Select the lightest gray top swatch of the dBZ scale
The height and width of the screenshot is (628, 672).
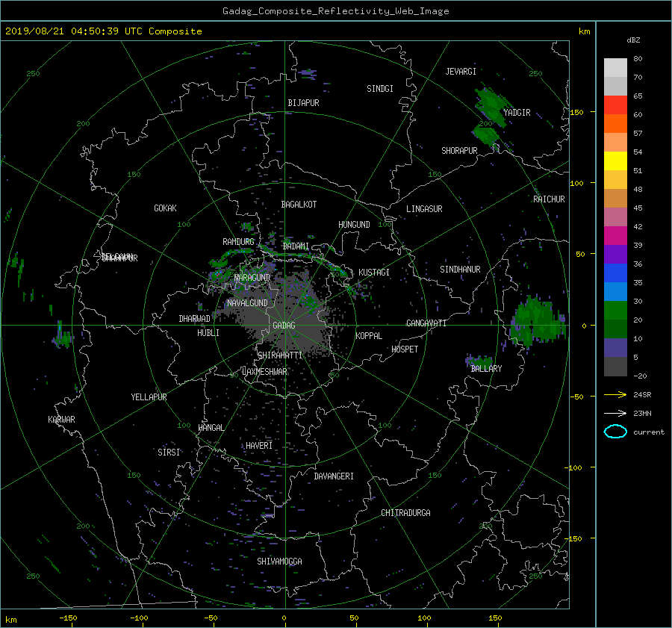(x=615, y=67)
